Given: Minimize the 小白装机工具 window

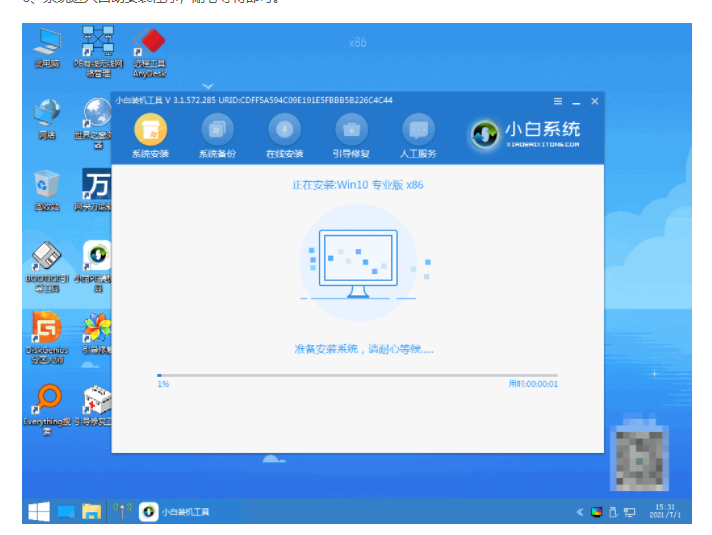Looking at the screenshot, I should tap(576, 102).
